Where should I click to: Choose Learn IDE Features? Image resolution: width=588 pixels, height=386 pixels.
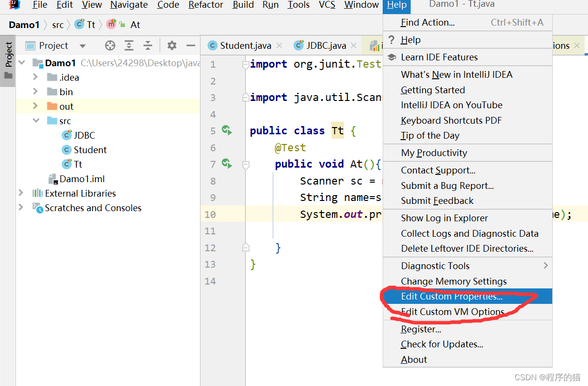click(x=468, y=57)
